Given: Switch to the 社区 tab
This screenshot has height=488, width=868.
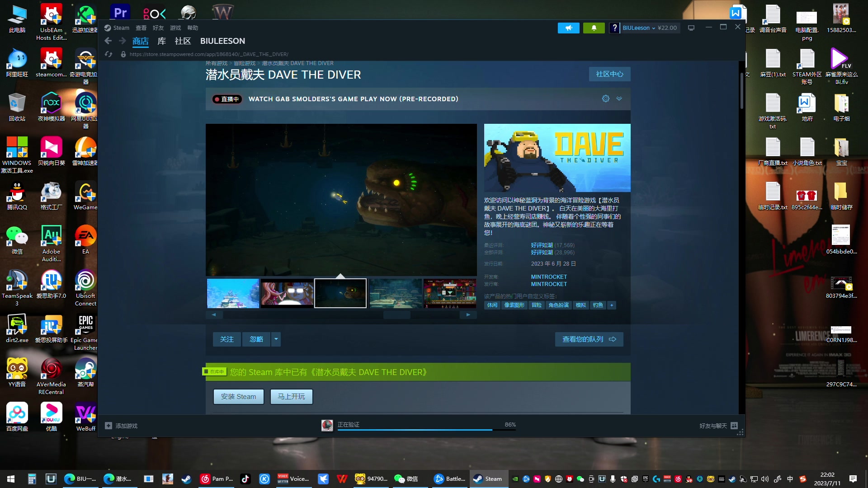Looking at the screenshot, I should (x=183, y=41).
